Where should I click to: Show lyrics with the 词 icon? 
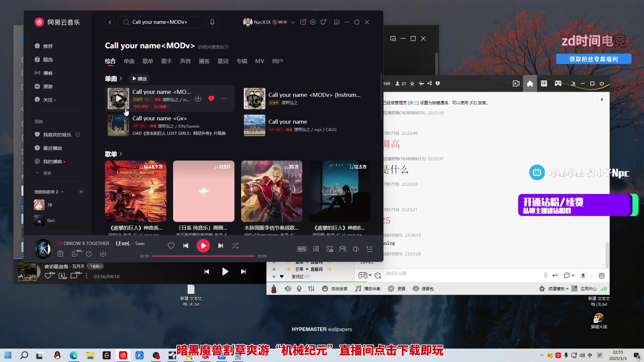coord(316,249)
